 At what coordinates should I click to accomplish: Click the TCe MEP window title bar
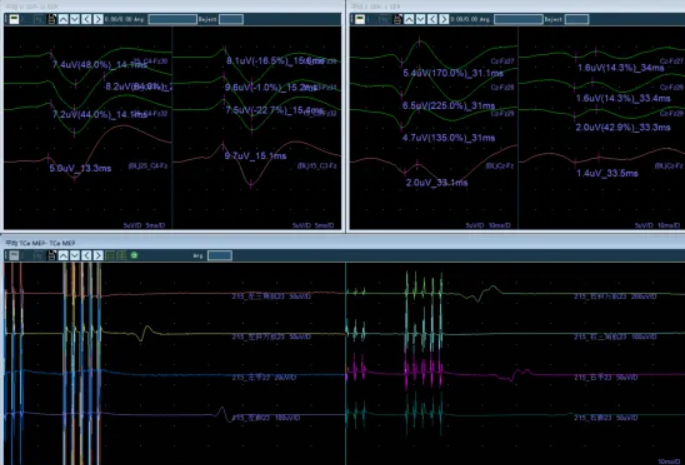[x=342, y=243]
